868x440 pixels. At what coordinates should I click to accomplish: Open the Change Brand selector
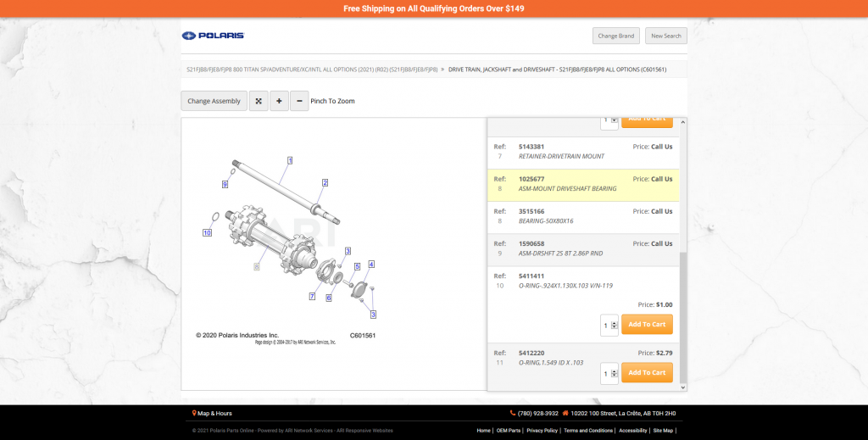click(x=616, y=36)
